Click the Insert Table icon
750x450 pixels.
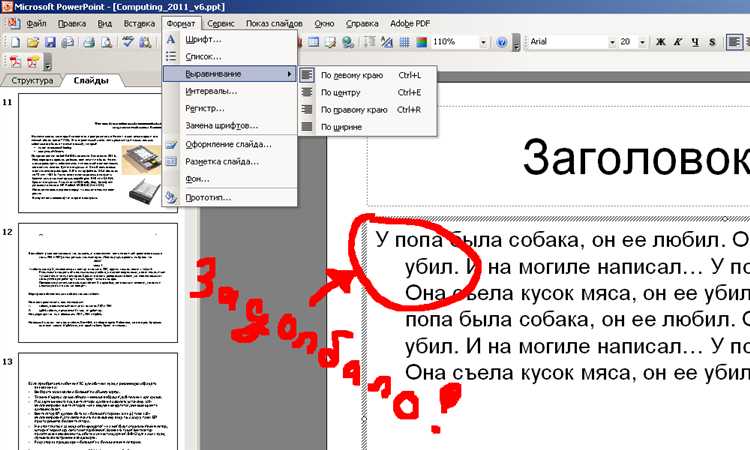313,42
